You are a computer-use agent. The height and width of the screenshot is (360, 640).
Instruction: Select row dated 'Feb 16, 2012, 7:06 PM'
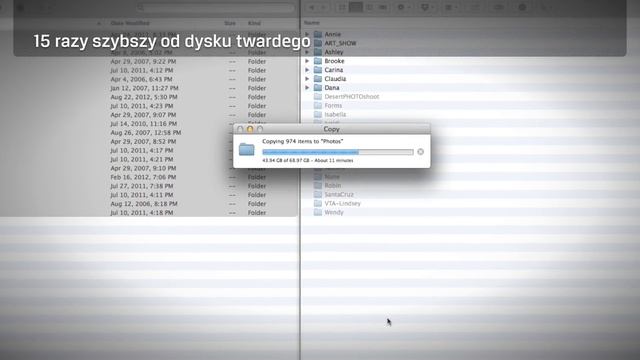(149, 177)
